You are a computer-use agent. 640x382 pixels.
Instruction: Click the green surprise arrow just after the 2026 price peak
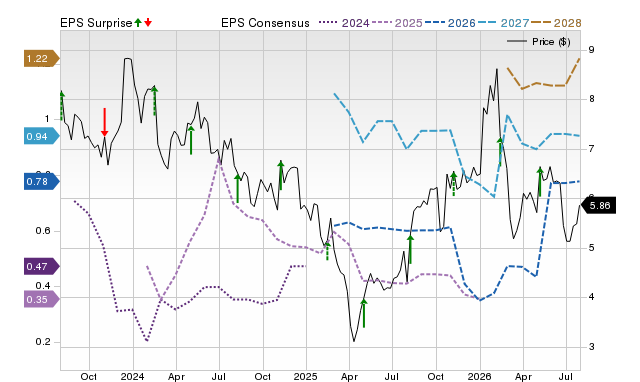(500, 152)
